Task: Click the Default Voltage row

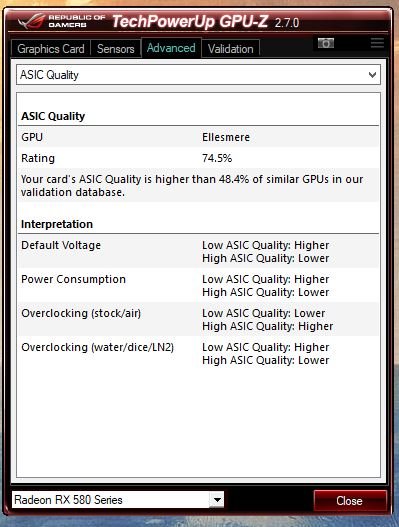Action: (198, 251)
